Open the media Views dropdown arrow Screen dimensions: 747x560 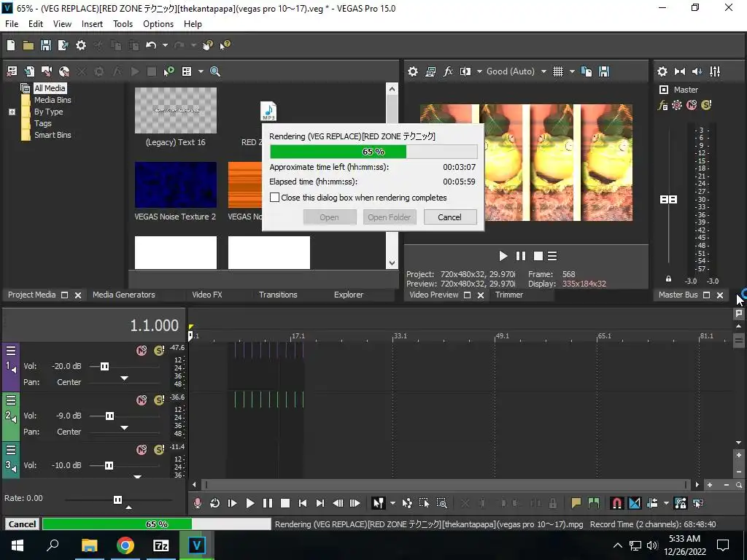(x=201, y=71)
